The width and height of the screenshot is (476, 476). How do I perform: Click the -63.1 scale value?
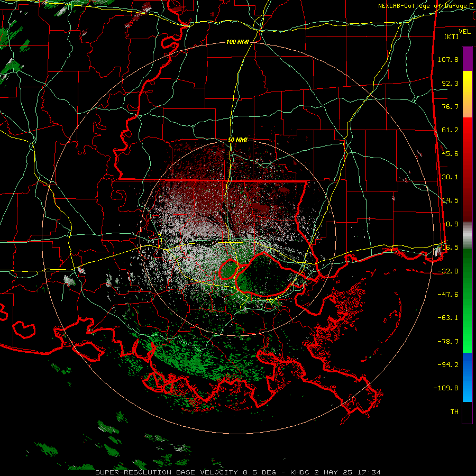[448, 318]
